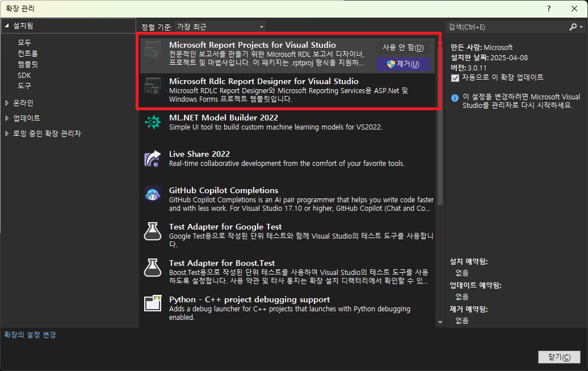
Task: Click the 업데이트 예약됨 heading
Action: pos(476,285)
